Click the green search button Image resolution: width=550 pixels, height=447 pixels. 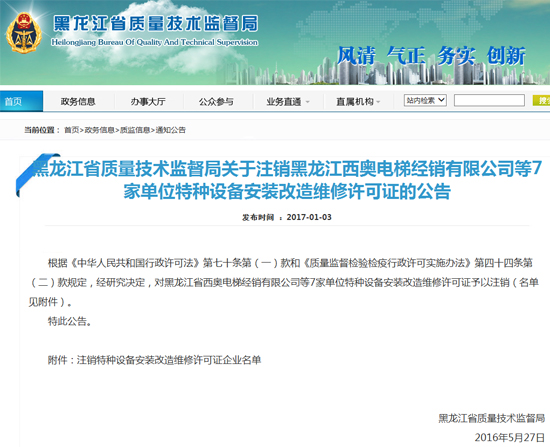pos(541,100)
